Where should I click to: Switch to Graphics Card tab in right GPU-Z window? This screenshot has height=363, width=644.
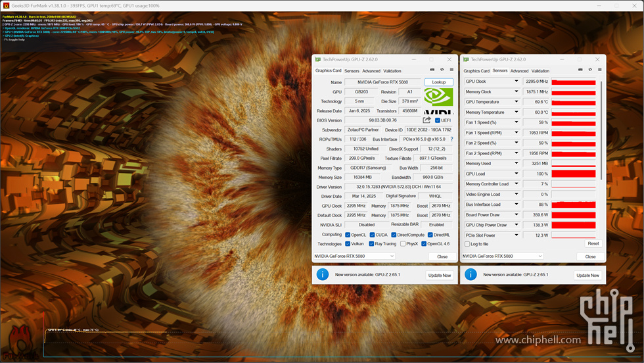click(x=476, y=71)
